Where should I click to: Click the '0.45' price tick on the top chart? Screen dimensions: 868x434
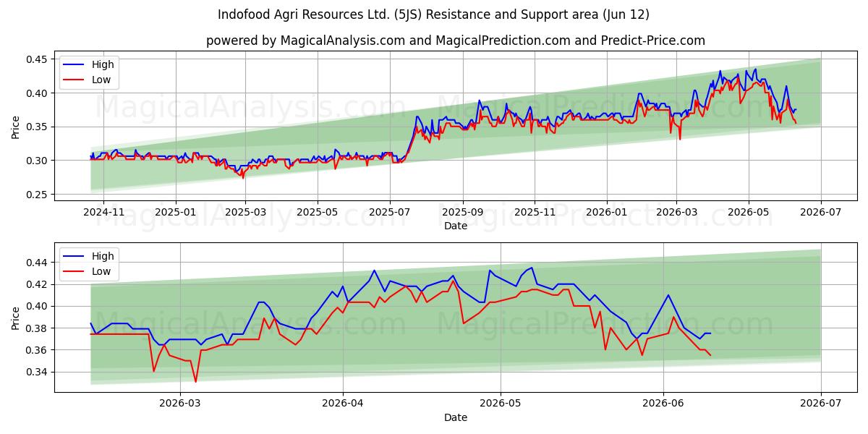pos(38,59)
